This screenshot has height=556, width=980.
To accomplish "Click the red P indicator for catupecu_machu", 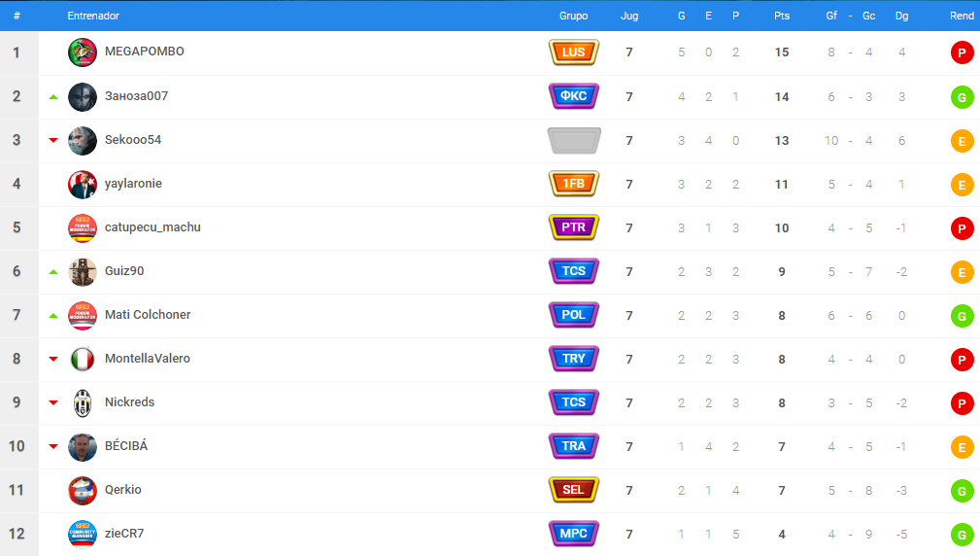I will [x=962, y=228].
